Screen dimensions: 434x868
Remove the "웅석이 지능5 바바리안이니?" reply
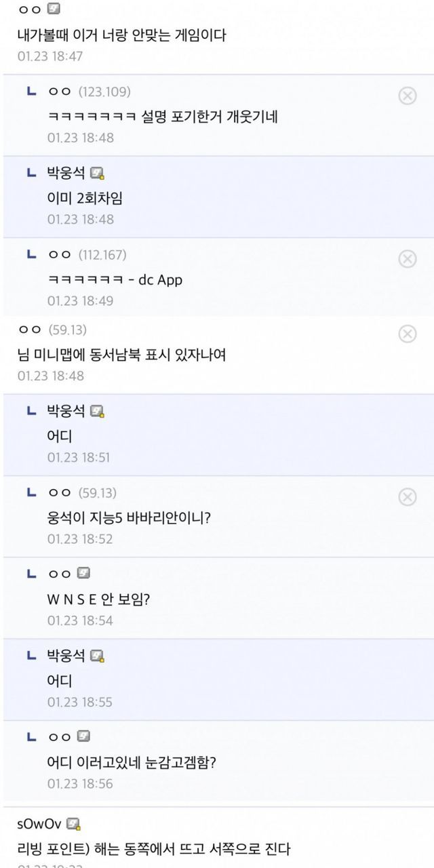pos(407,497)
